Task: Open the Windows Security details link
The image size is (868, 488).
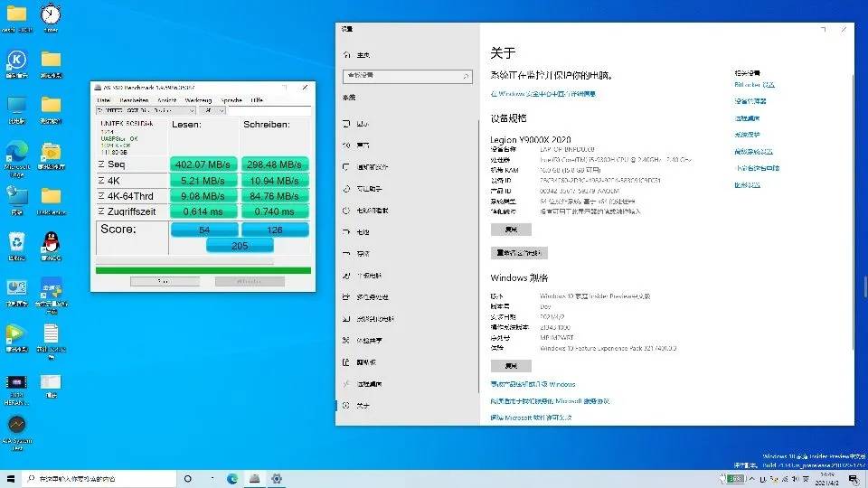Action: (x=543, y=94)
